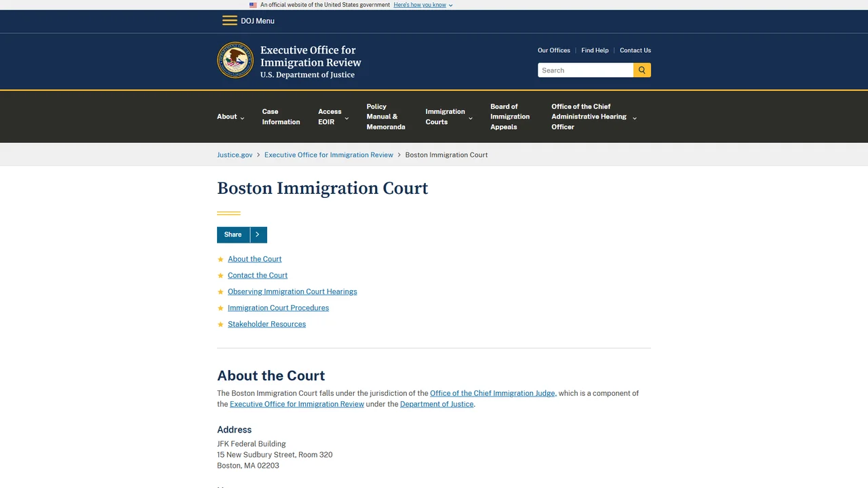Click the Executive Office for Immigration Review site title
This screenshot has width=868, height=488.
coord(311,56)
